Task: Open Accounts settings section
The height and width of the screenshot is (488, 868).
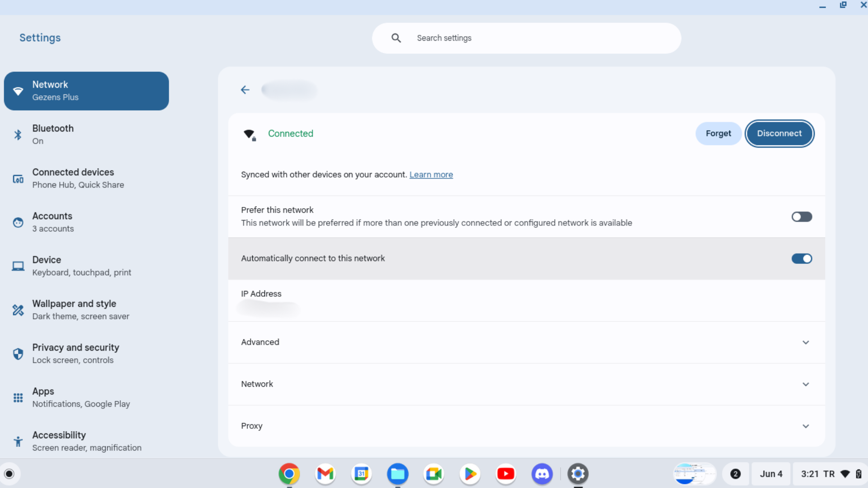Action: point(86,222)
